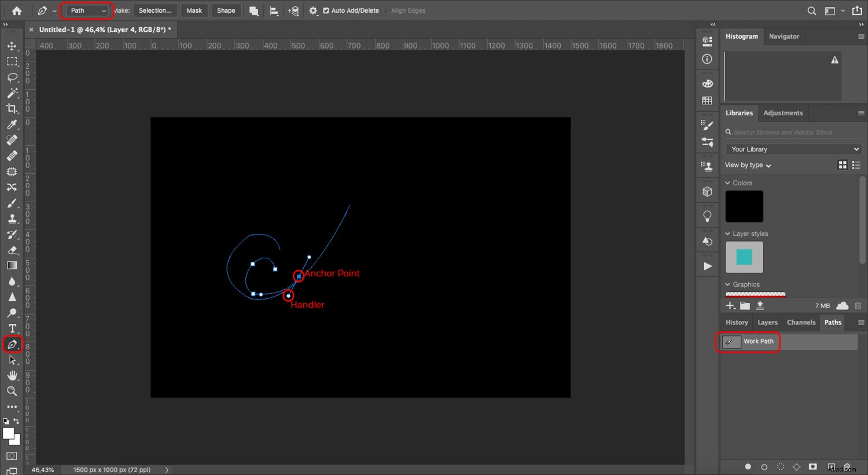Check the Align Edges option
The image size is (868, 475).
[386, 10]
